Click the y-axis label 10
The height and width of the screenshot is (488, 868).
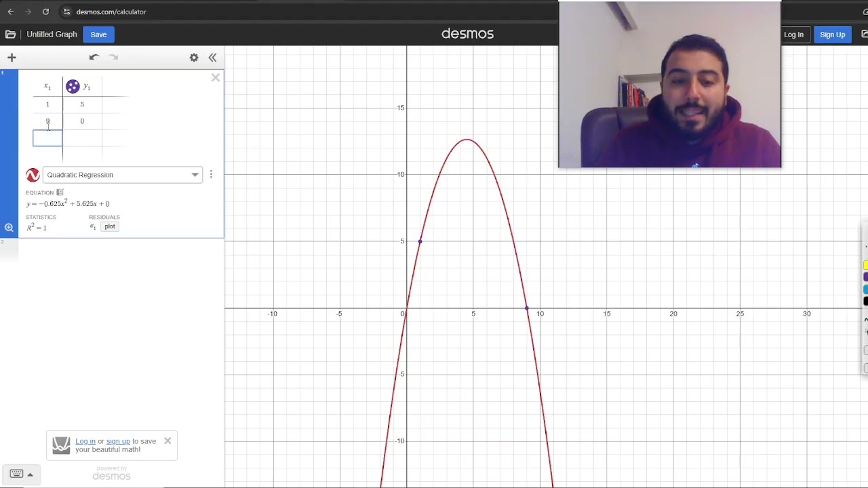[401, 175]
